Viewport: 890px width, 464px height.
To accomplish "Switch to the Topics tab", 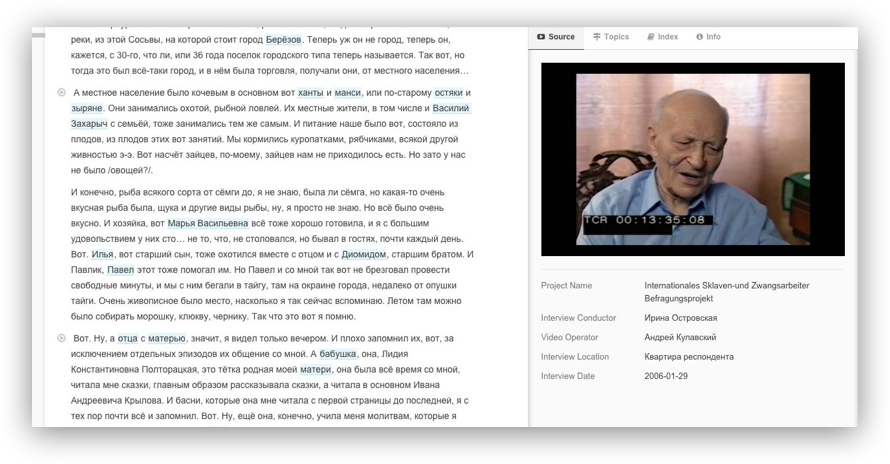I will 610,37.
